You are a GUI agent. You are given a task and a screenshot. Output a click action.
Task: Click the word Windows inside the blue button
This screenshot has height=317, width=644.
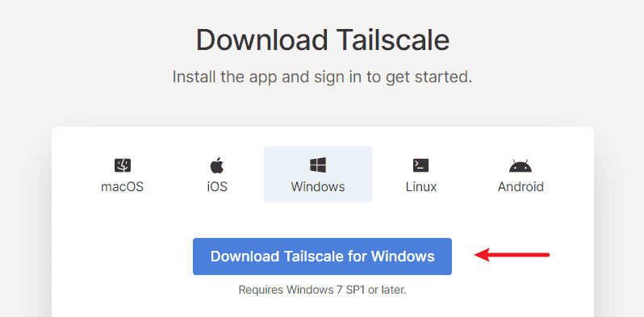[x=403, y=257]
